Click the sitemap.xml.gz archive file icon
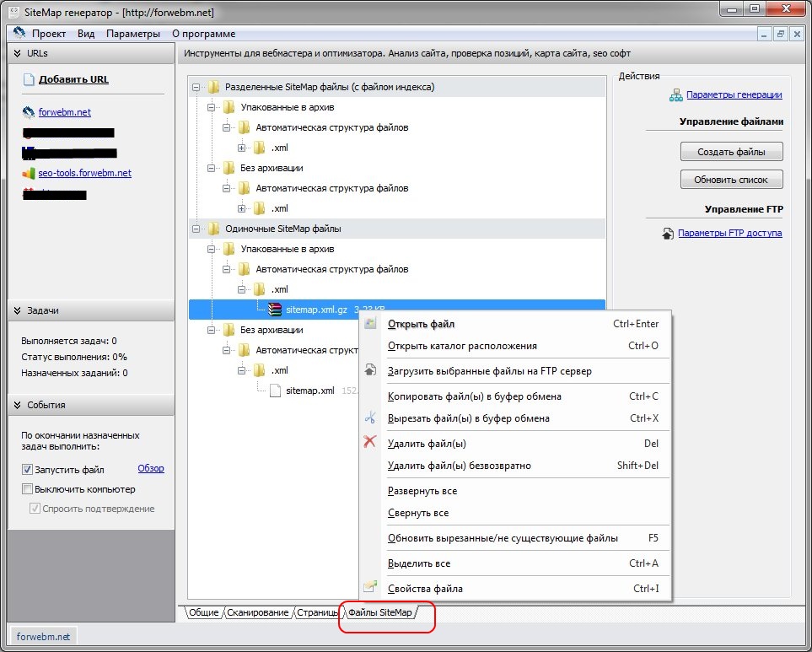The width and height of the screenshot is (812, 652). (x=274, y=310)
